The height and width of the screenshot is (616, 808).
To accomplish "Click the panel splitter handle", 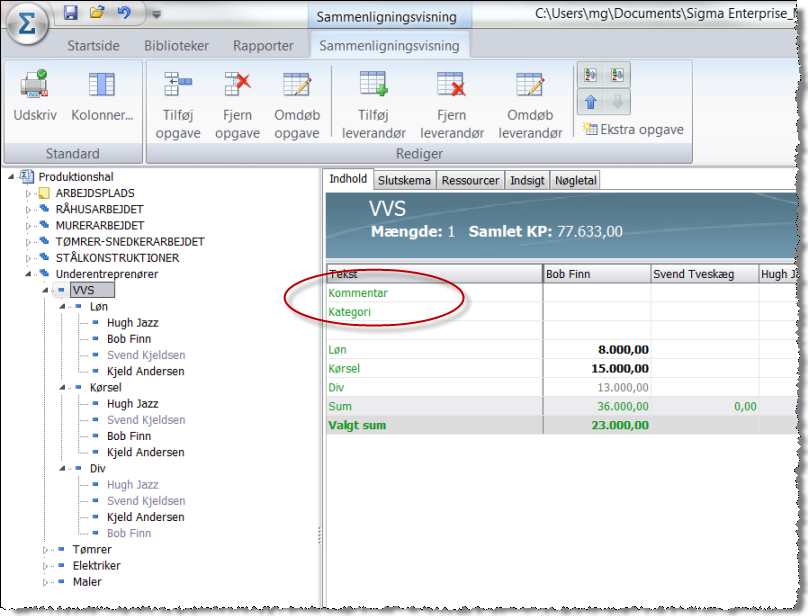I will coord(320,535).
